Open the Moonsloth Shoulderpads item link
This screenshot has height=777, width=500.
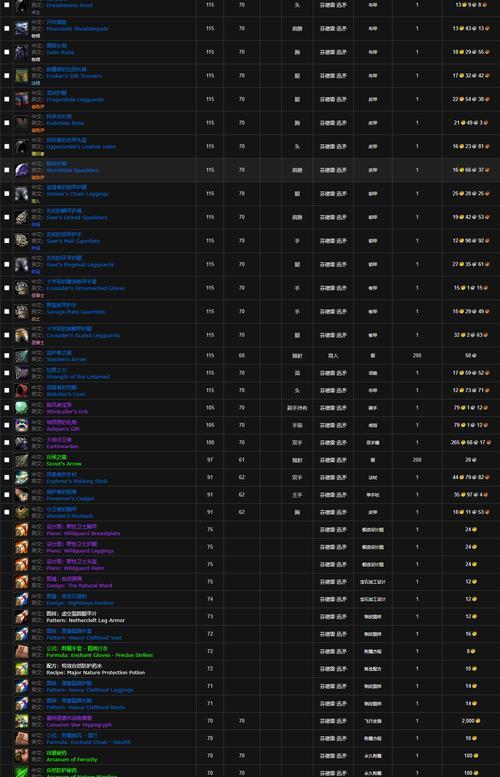pyautogui.click(x=77, y=29)
